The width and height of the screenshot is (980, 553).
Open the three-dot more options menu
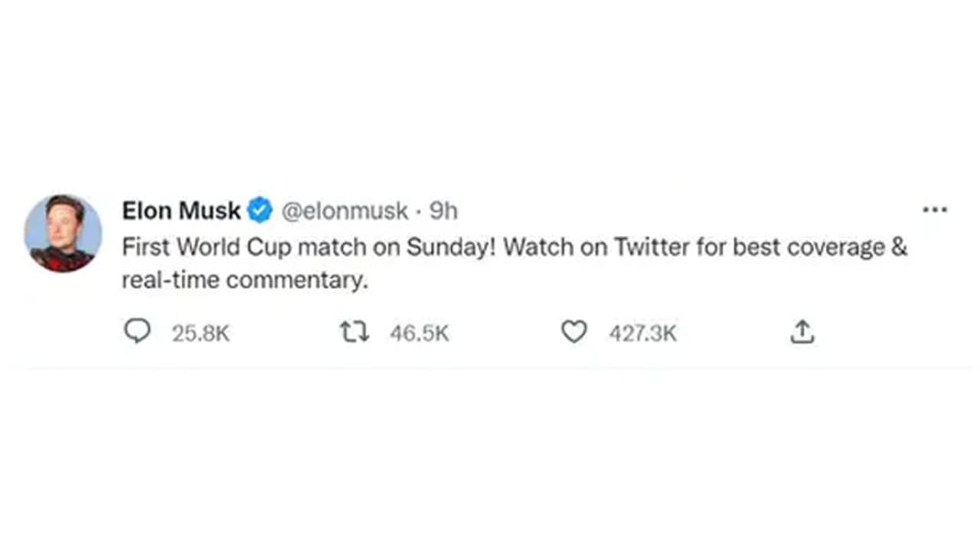point(935,210)
